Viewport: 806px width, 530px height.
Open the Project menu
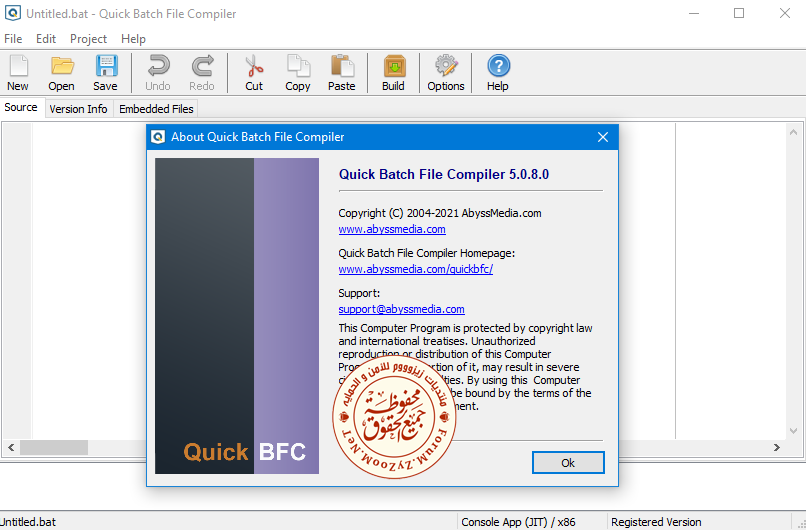[x=88, y=39]
